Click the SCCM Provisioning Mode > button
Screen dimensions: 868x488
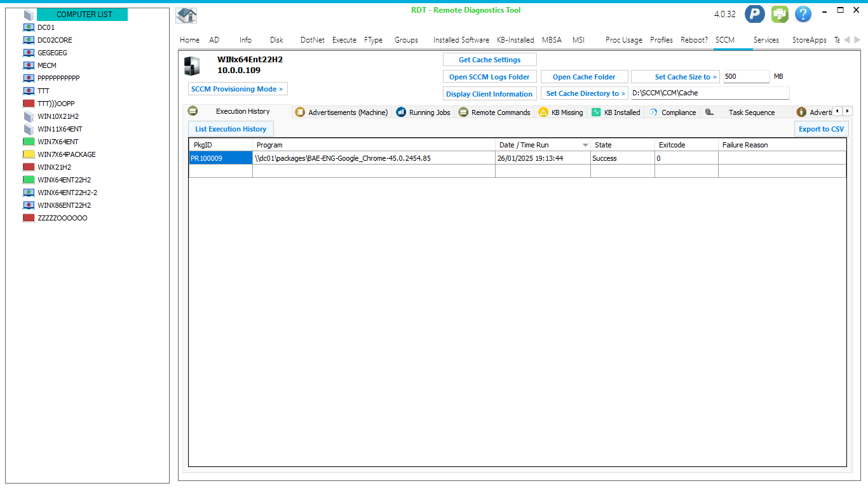coord(238,89)
